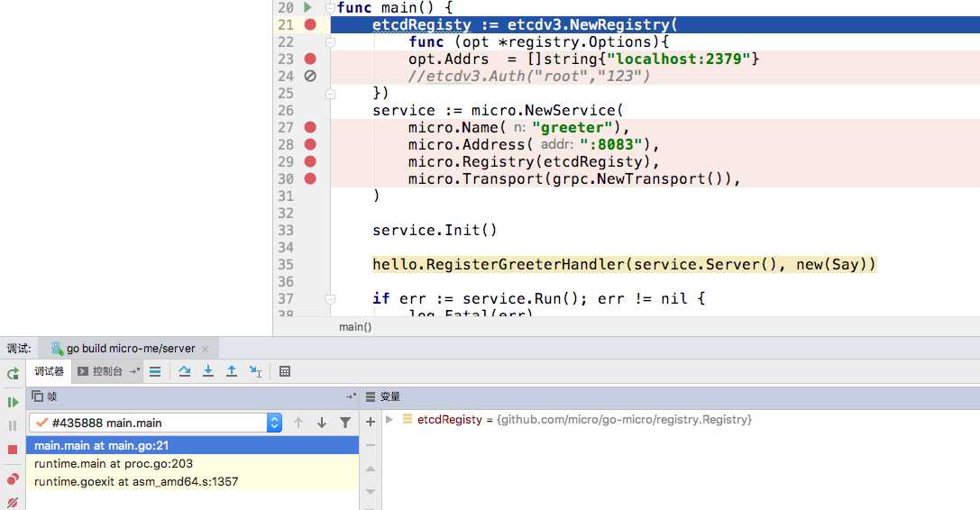Rerun the debug session with the green rerun icon
The height and width of the screenshot is (510, 980).
click(x=13, y=374)
